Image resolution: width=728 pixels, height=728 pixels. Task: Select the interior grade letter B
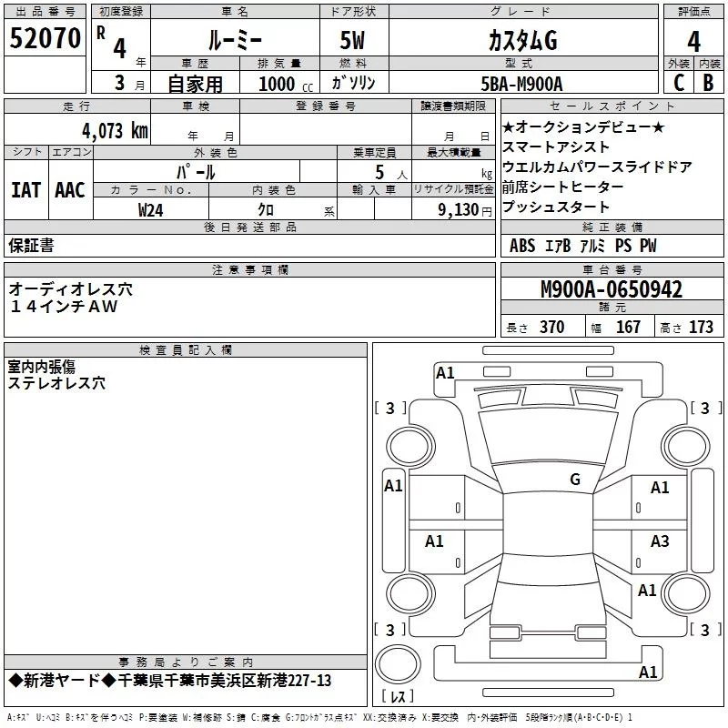pyautogui.click(x=708, y=83)
